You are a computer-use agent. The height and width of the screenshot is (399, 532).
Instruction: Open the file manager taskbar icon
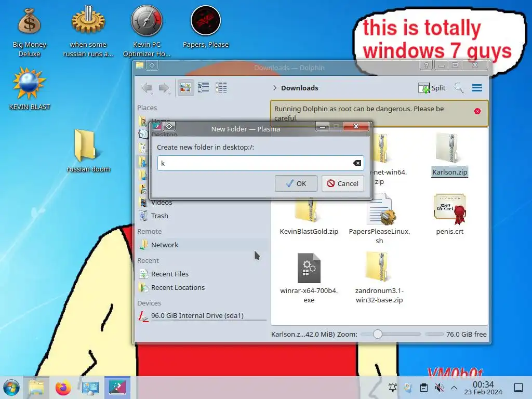pos(36,388)
